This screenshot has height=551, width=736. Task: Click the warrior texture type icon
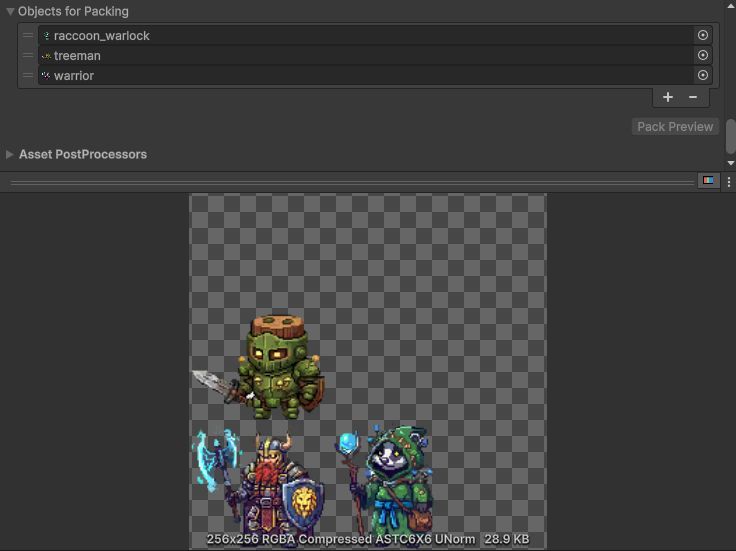click(x=46, y=75)
